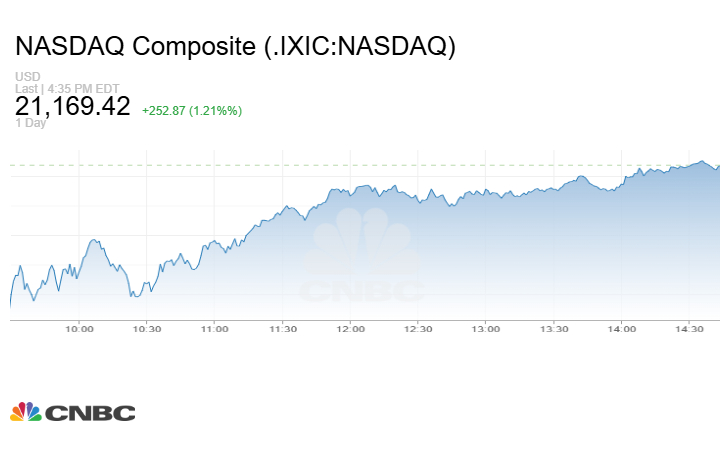Click the 10:30 time axis label
This screenshot has width=720, height=450.
(147, 329)
